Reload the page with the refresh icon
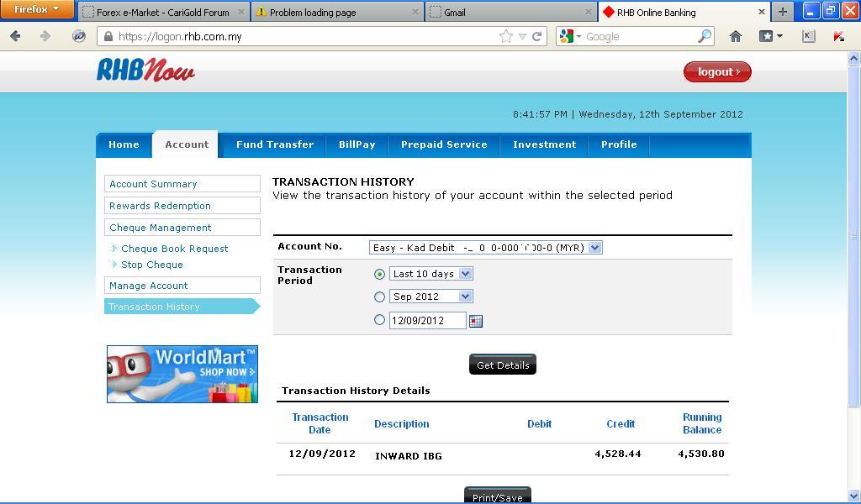Image resolution: width=861 pixels, height=504 pixels. pyautogui.click(x=537, y=36)
